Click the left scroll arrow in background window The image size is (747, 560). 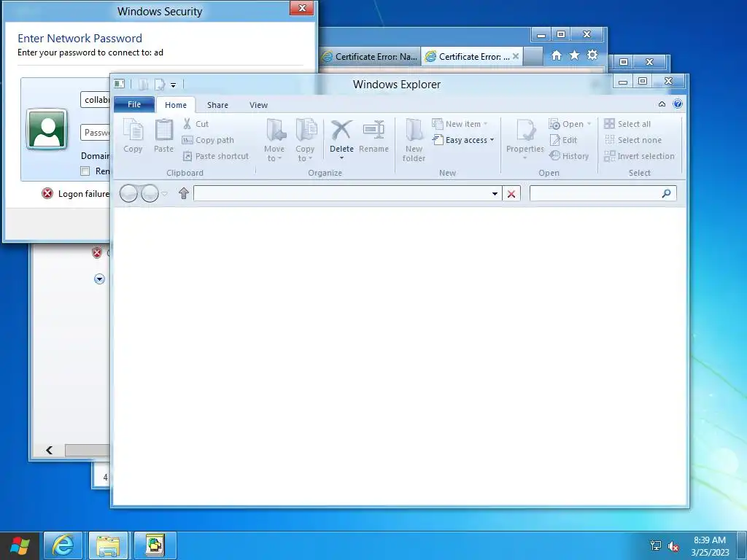click(49, 450)
